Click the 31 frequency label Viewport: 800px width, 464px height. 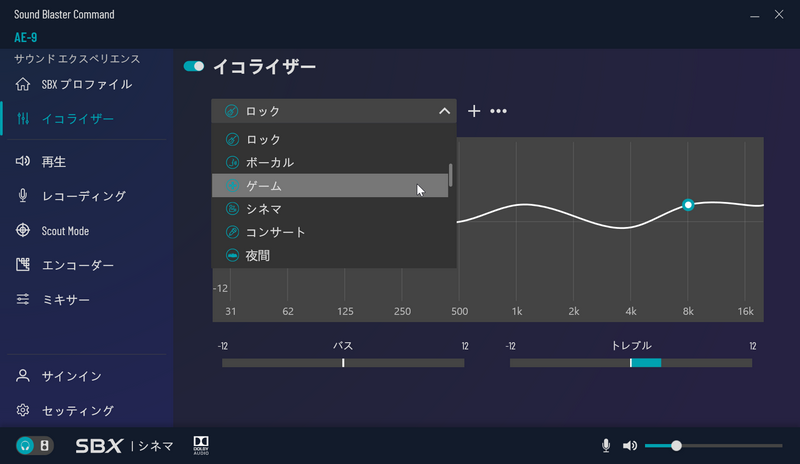tap(231, 311)
